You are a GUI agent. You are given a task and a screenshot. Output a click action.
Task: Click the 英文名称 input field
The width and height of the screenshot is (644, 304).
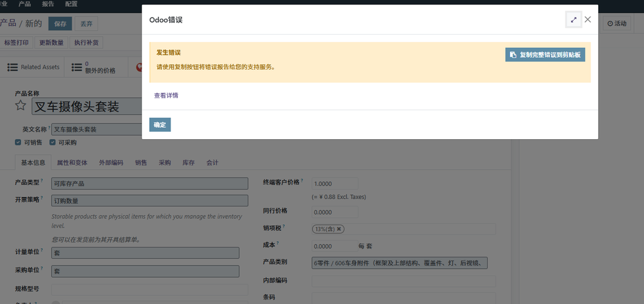click(x=96, y=130)
